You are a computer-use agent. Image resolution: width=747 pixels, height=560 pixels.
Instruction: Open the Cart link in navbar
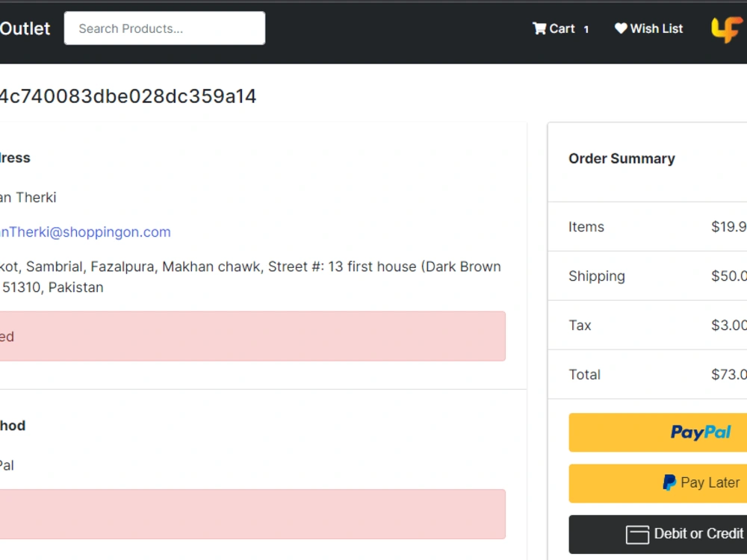(561, 28)
